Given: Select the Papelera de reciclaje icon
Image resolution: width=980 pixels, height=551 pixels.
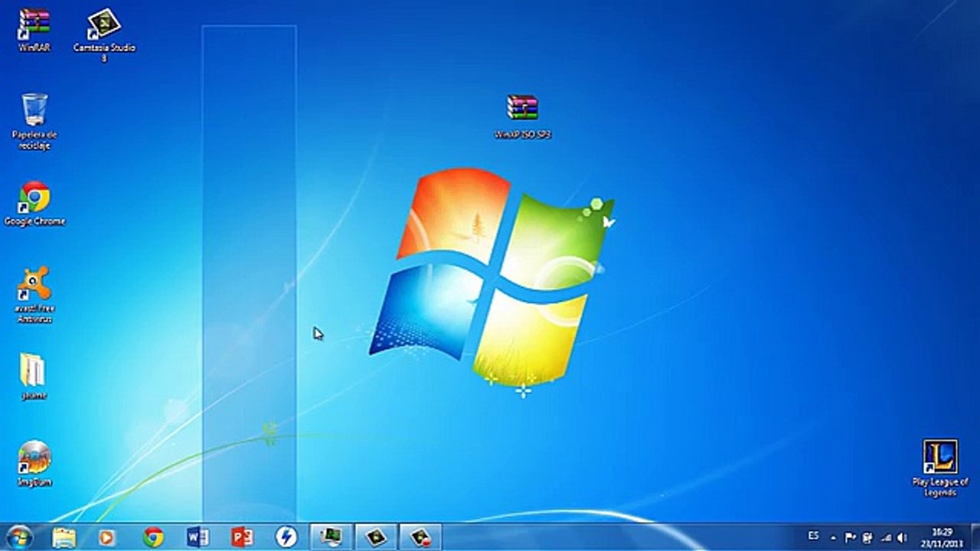Looking at the screenshot, I should 34,120.
